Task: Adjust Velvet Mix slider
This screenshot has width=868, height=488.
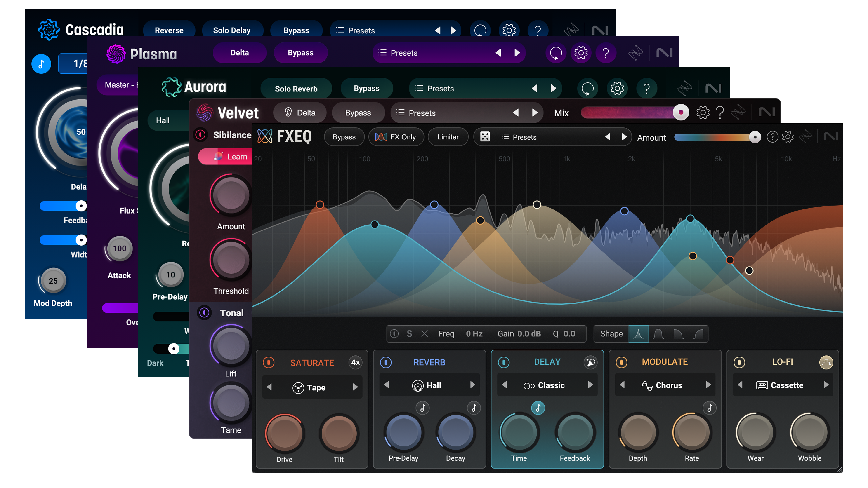Action: click(x=635, y=113)
